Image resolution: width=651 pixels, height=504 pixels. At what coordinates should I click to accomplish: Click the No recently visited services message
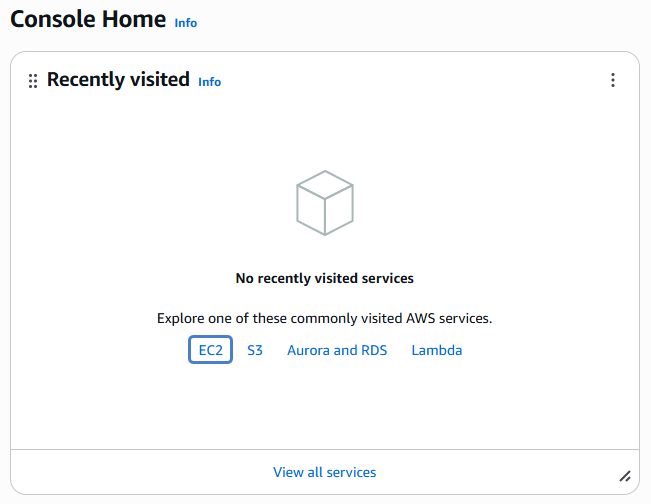point(325,278)
